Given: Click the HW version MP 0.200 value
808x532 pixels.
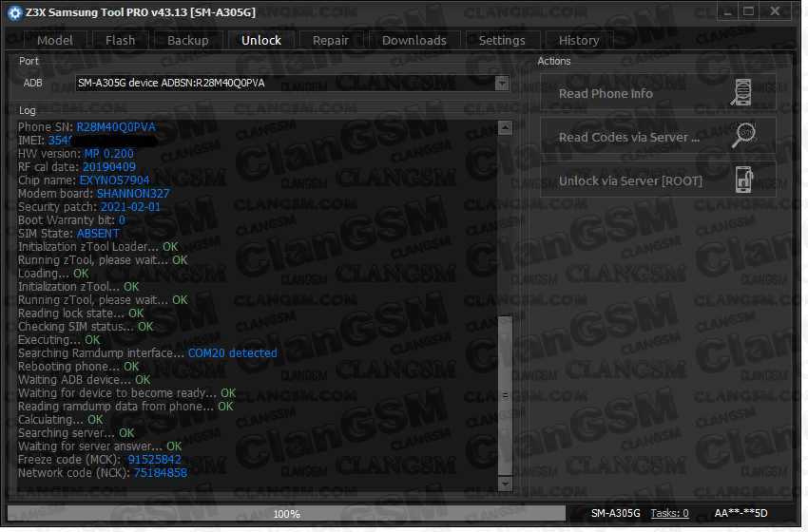Looking at the screenshot, I should click(108, 154).
